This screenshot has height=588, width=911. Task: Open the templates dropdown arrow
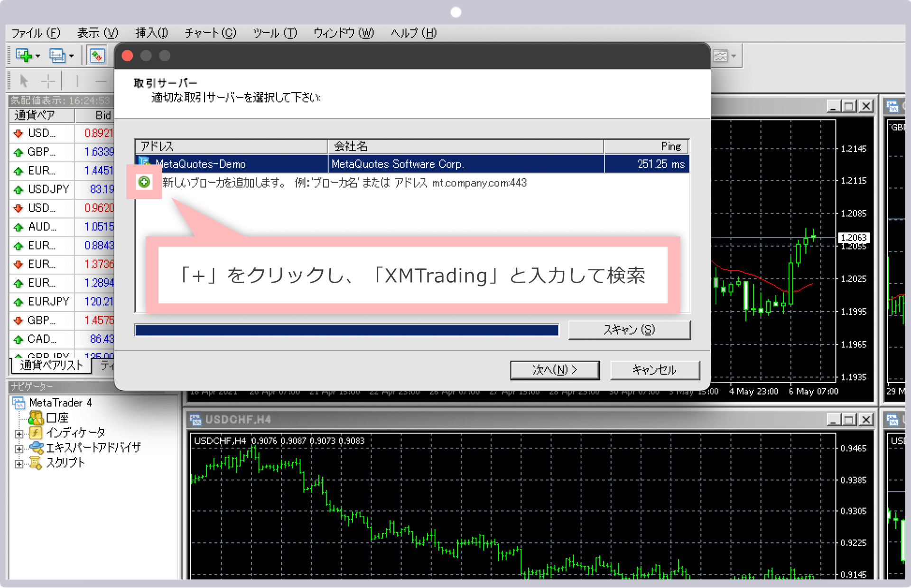(x=734, y=56)
